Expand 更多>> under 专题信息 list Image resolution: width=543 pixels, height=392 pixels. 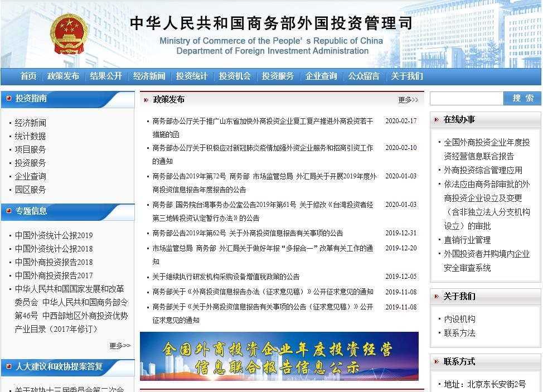coord(119,346)
